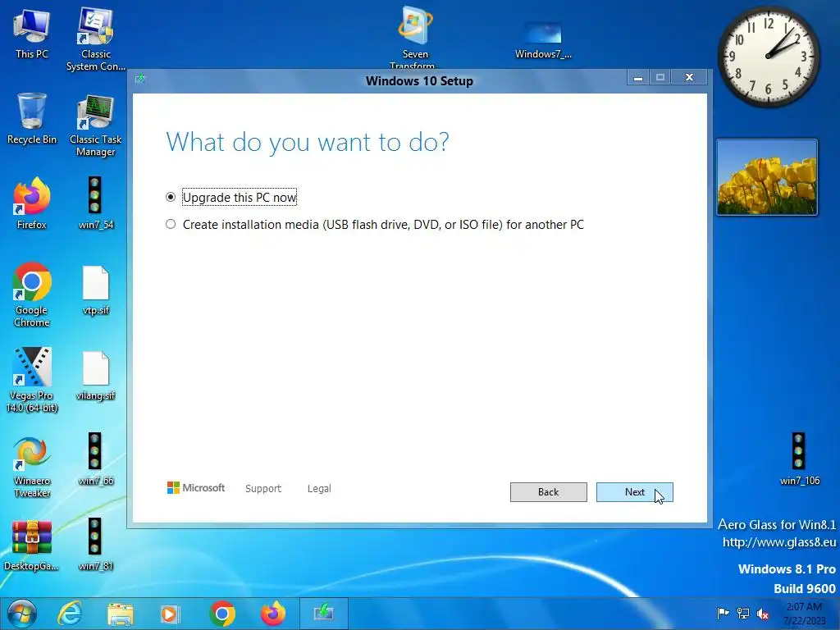Click the muted volume tray icon
This screenshot has height=630, width=840.
(762, 614)
